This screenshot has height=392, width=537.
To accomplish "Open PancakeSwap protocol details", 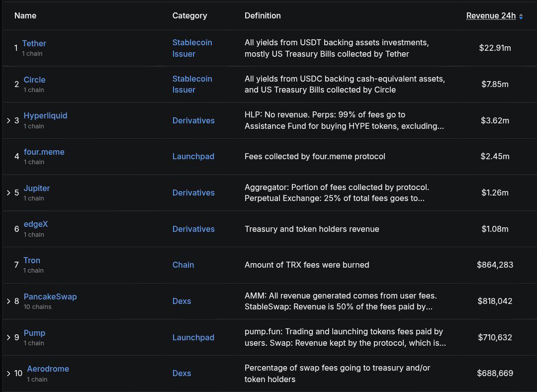I will point(50,296).
